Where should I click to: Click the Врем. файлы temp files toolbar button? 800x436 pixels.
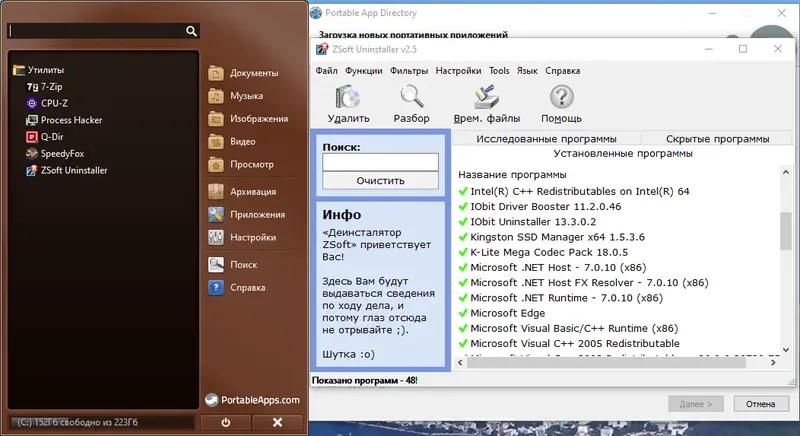(487, 105)
